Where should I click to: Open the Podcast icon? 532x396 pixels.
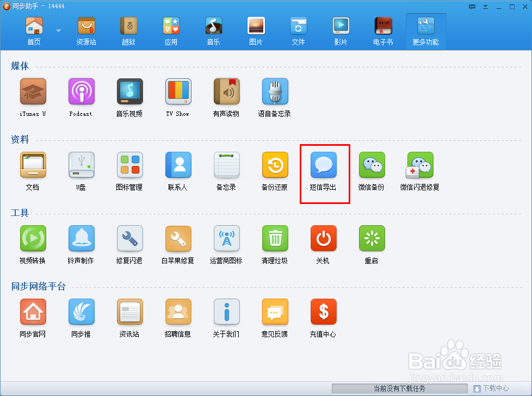click(x=82, y=91)
